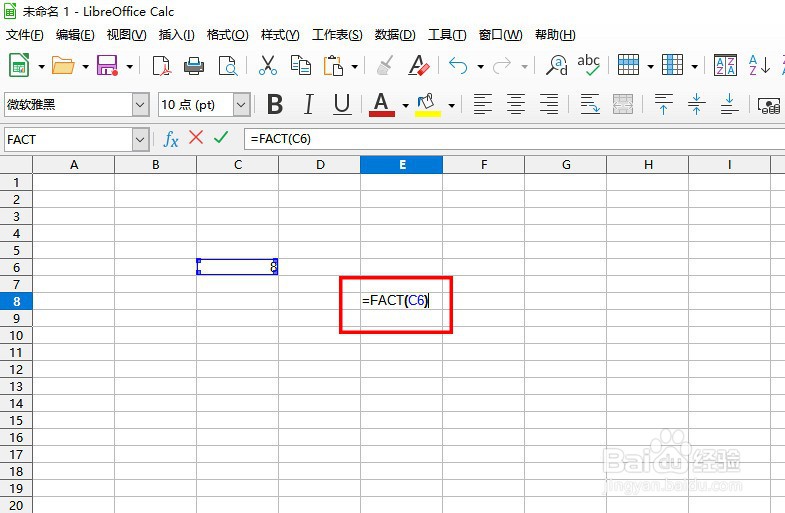This screenshot has width=785, height=513.
Task: Toggle Center Horizontally alignment
Action: 516,104
